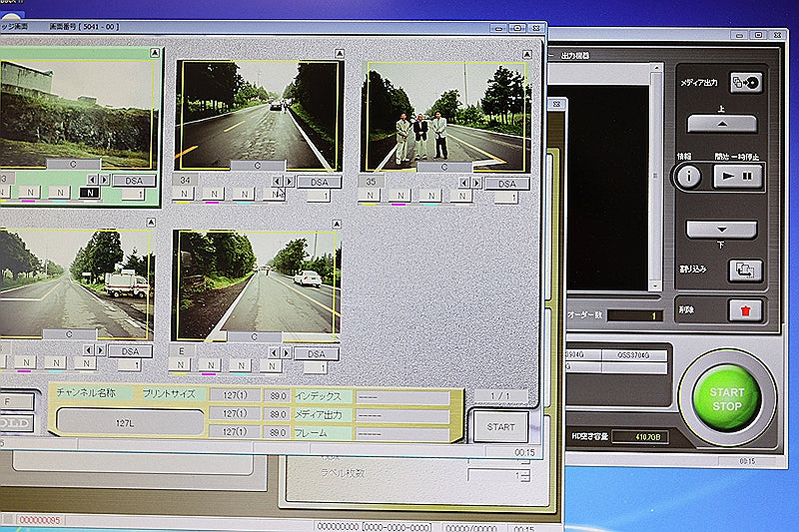Click next arrow on green highlighted frame
Screen dimensions: 799x532
105,180
